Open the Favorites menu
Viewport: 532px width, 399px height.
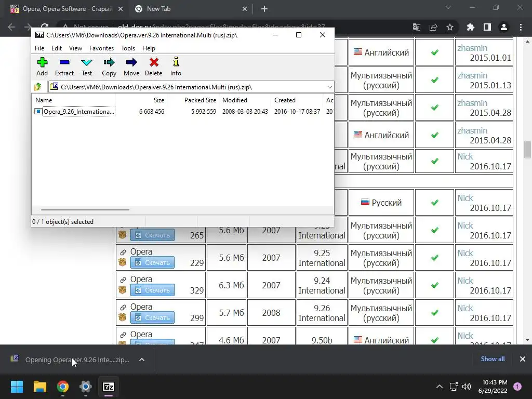tap(101, 48)
